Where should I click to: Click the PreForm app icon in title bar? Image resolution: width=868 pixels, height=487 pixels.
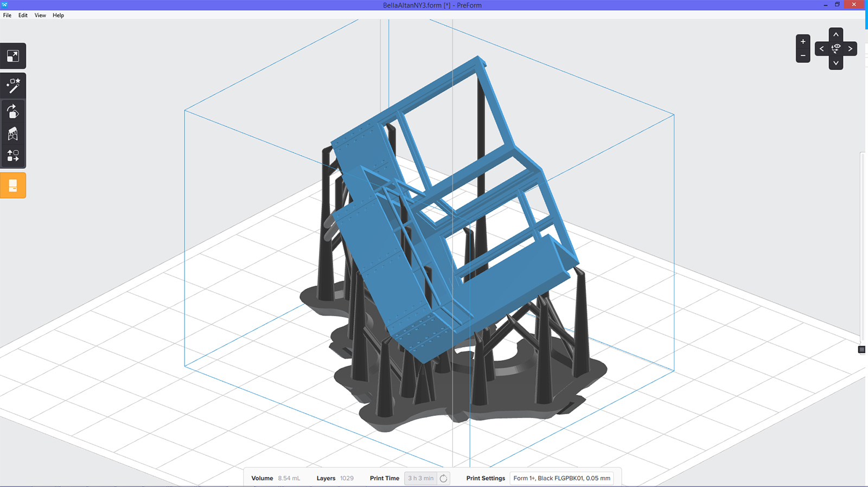(x=4, y=5)
